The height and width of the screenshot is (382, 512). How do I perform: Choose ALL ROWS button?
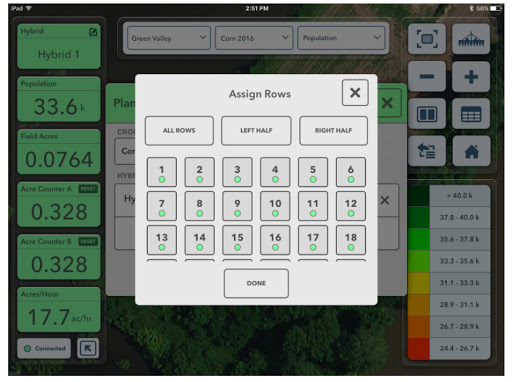point(179,130)
